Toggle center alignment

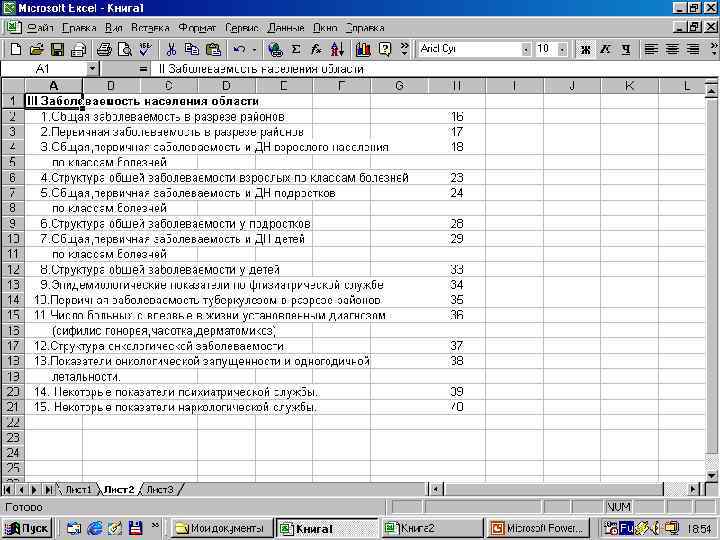click(672, 49)
